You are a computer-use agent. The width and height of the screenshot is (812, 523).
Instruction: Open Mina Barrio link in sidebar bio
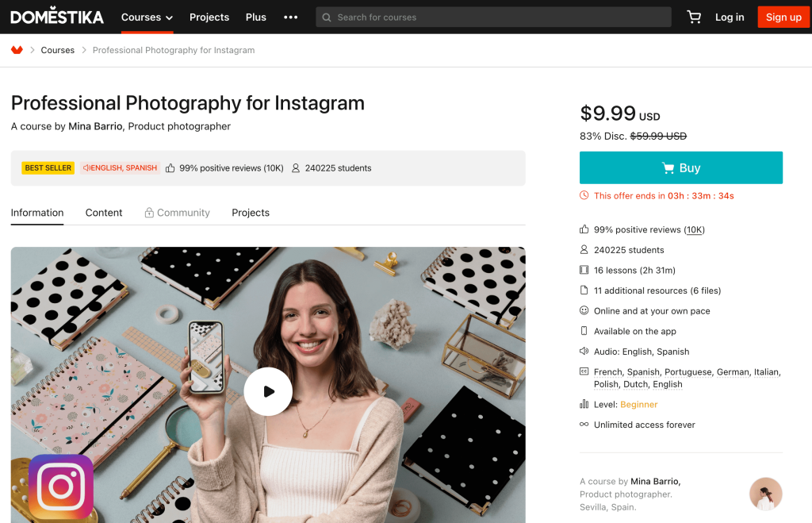point(656,482)
